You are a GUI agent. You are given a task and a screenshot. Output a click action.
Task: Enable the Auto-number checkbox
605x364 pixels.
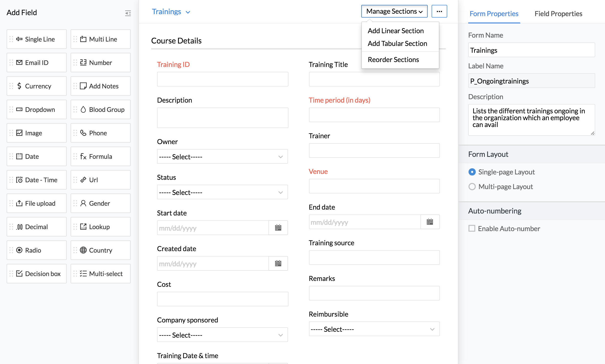point(472,228)
